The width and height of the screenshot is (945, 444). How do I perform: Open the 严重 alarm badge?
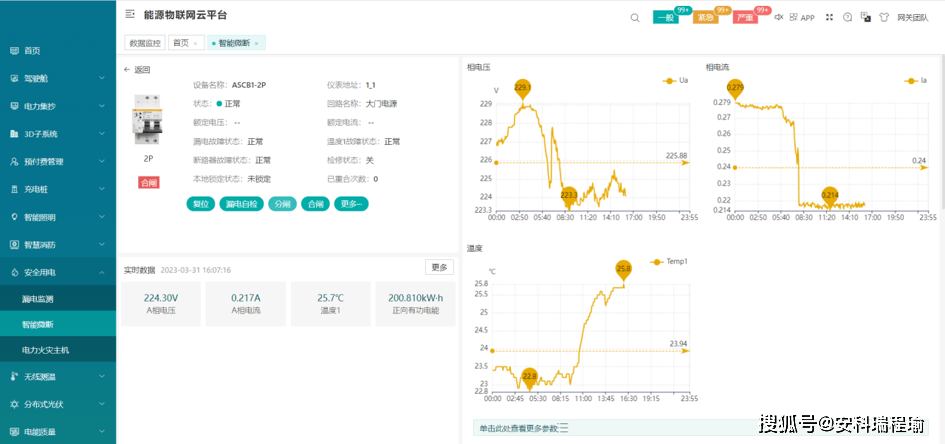pos(746,17)
